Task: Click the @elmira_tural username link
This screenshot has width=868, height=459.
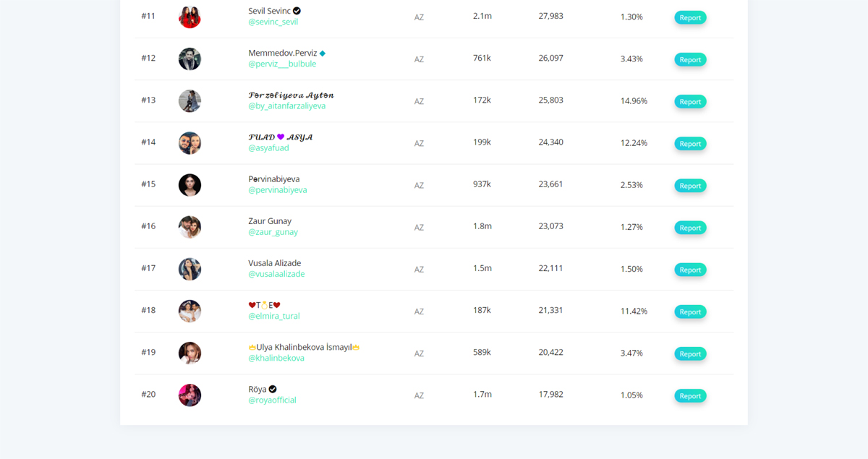Action: point(273,316)
